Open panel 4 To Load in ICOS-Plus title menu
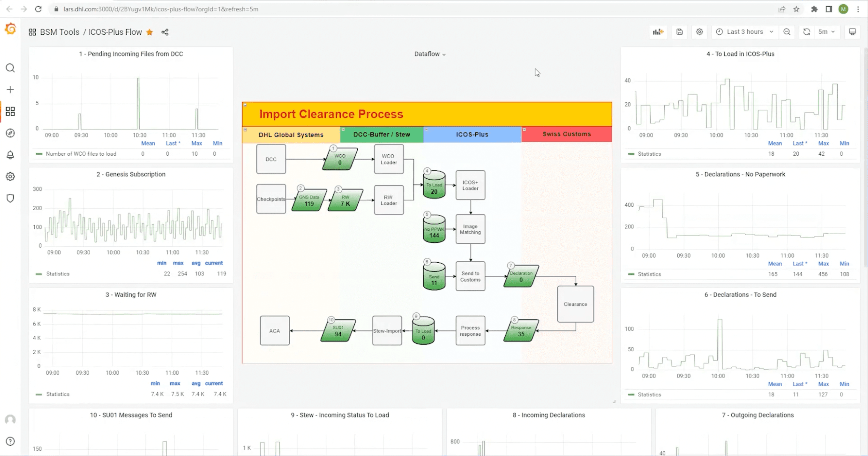Screen dimensions: 868x456 coord(740,54)
